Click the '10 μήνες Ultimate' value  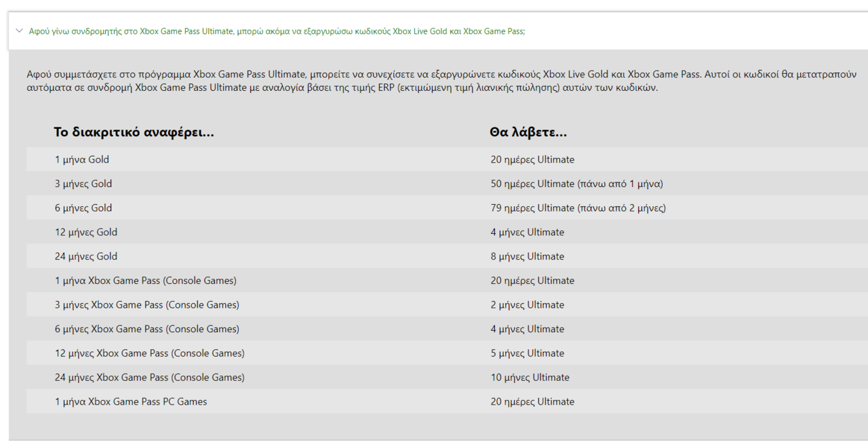(530, 378)
